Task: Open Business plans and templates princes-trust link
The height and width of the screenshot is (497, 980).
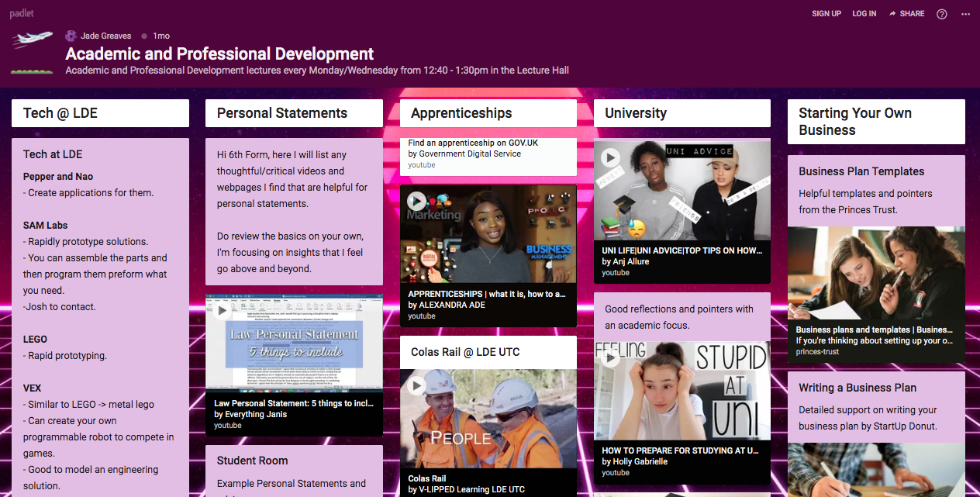Action: [x=876, y=340]
